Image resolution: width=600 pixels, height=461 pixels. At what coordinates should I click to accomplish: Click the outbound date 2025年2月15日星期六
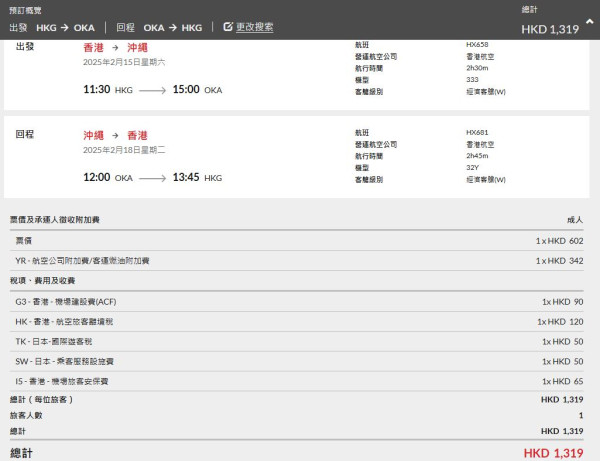point(124,62)
